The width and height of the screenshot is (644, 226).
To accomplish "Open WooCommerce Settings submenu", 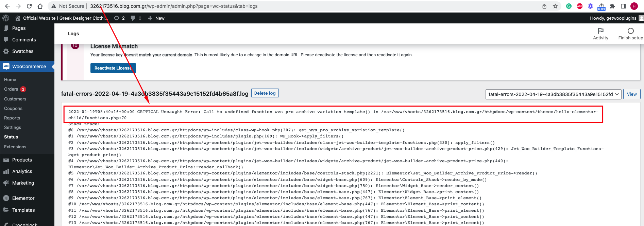I will tap(13, 127).
